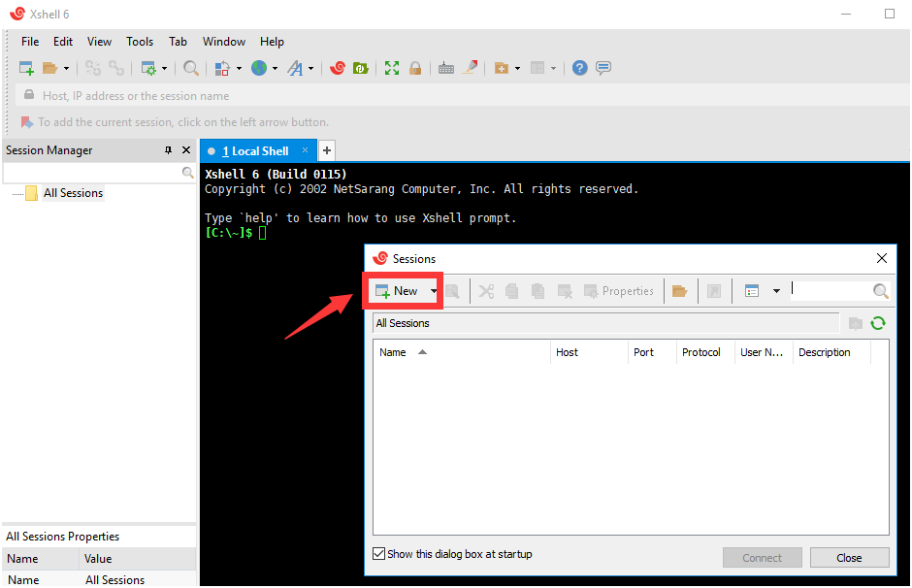Viewport: 912px width, 588px height.
Task: Click the highlighter pen icon
Action: click(x=470, y=68)
